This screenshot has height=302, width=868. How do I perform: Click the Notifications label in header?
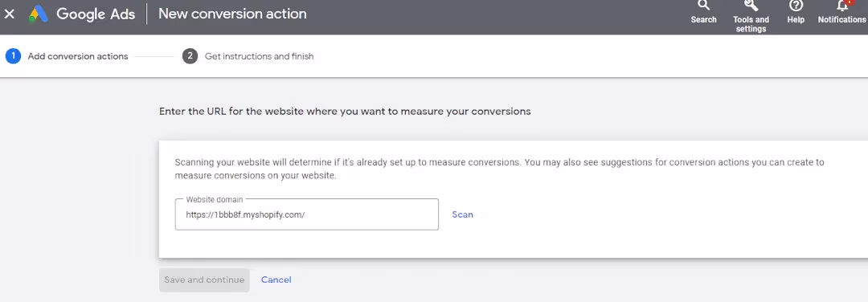(x=842, y=19)
